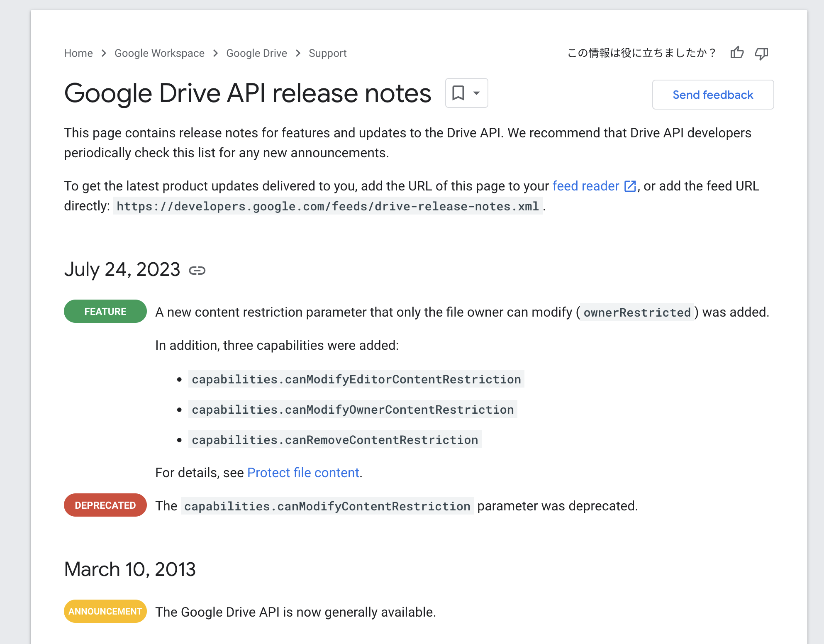The width and height of the screenshot is (824, 644).
Task: Open the Google Workspace breadcrumb
Action: click(159, 53)
